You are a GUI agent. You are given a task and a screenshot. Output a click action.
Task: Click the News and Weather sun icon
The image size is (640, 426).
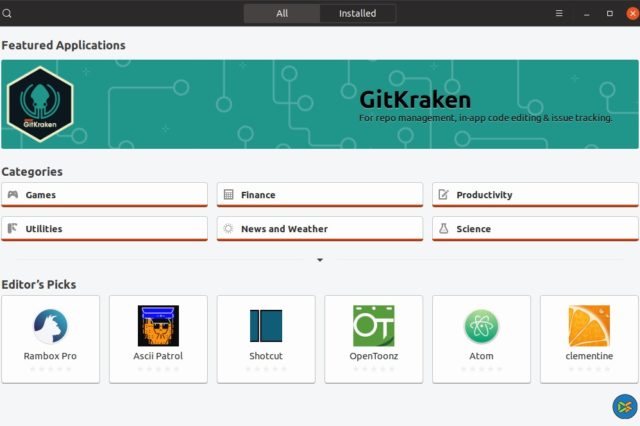(228, 228)
